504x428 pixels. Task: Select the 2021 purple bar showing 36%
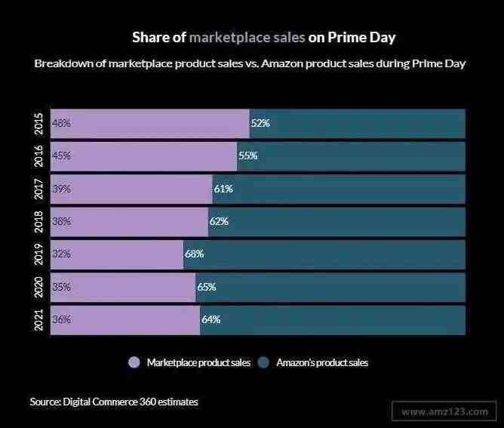coord(124,319)
